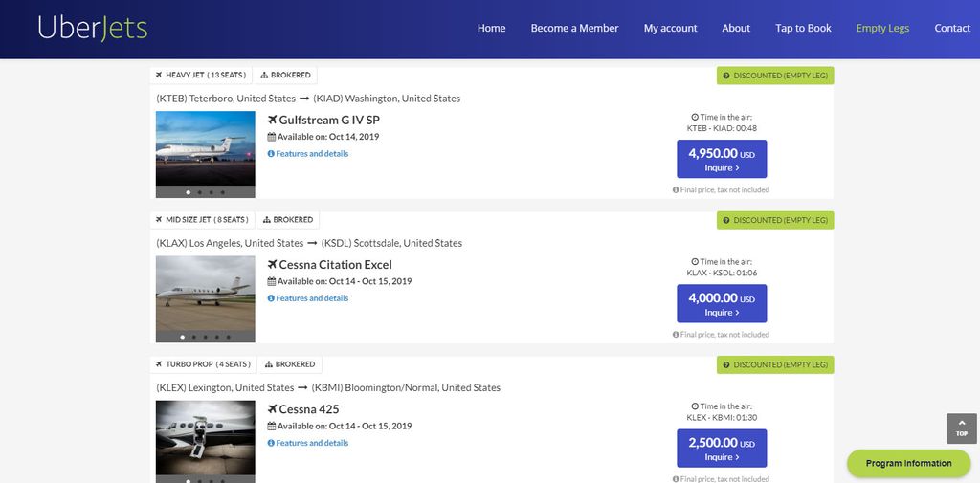980x483 pixels.
Task: Open the Gulfstream G IV SP title
Action: click(329, 120)
